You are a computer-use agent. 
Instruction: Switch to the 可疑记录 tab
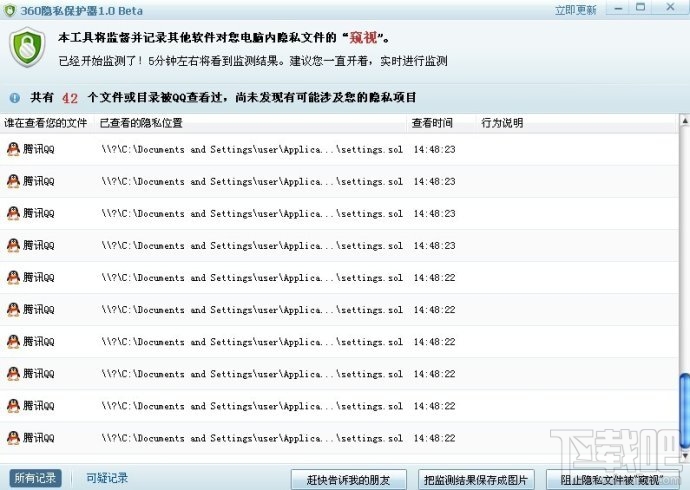[x=107, y=478]
